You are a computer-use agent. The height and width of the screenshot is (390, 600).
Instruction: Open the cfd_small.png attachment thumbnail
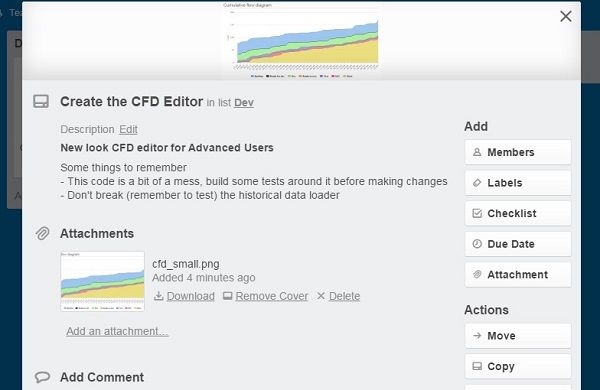103,281
